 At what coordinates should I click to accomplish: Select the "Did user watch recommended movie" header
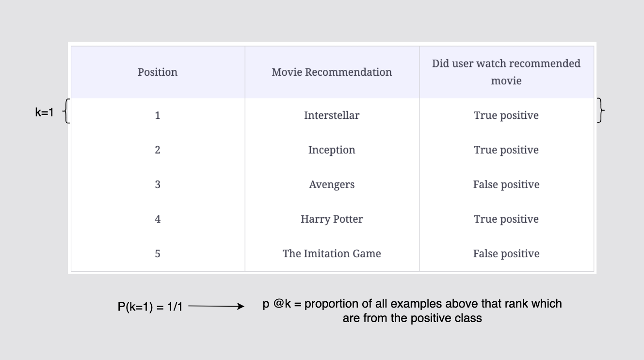[x=506, y=72]
